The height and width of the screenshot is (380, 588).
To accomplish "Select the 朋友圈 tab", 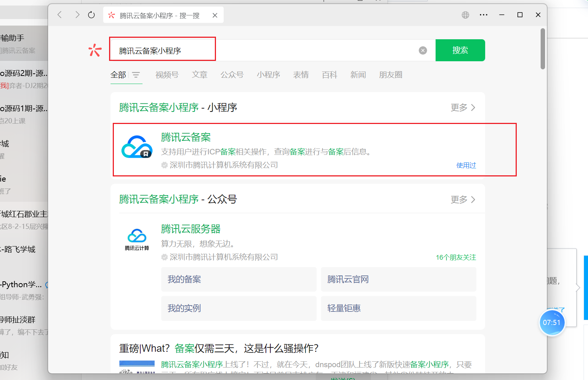I will click(x=390, y=75).
